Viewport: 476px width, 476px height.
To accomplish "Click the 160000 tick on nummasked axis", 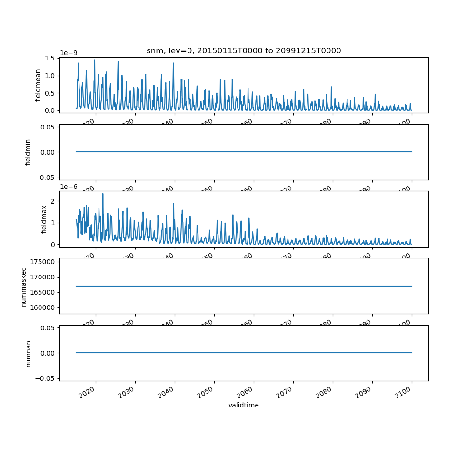I will click(43, 307).
